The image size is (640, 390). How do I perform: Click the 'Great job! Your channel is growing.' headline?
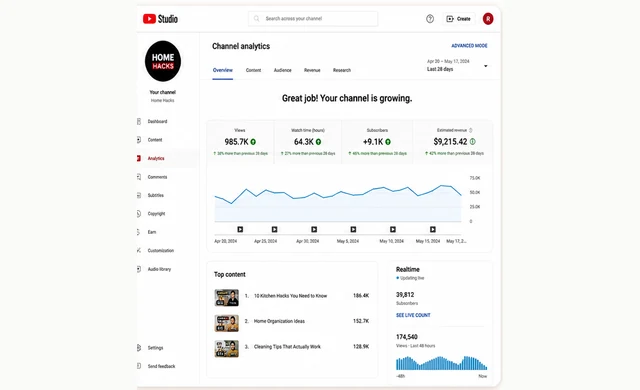coord(347,98)
